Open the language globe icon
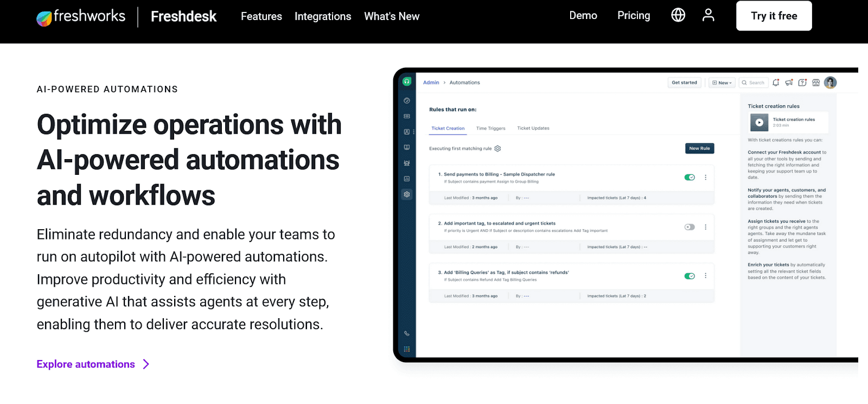868x404 pixels. point(678,15)
